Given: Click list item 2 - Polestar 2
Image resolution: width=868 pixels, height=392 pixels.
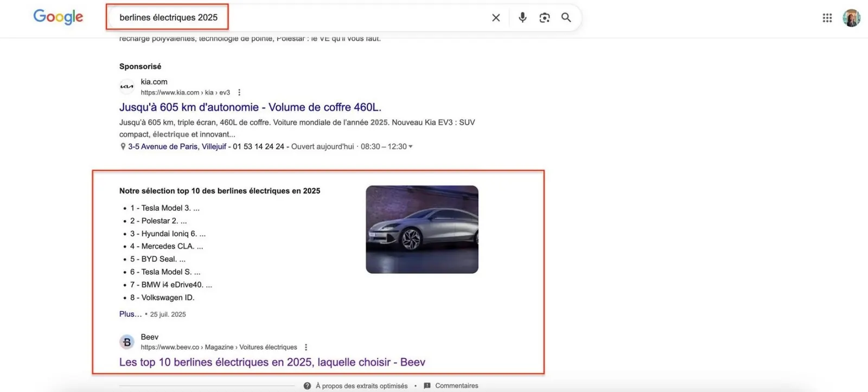Looking at the screenshot, I should click(158, 221).
